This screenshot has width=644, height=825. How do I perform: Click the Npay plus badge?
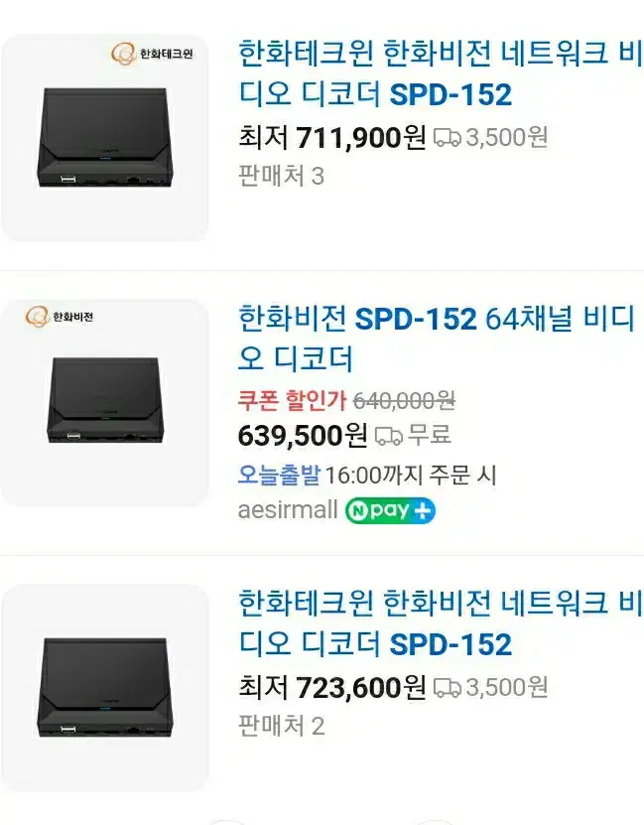tap(390, 510)
